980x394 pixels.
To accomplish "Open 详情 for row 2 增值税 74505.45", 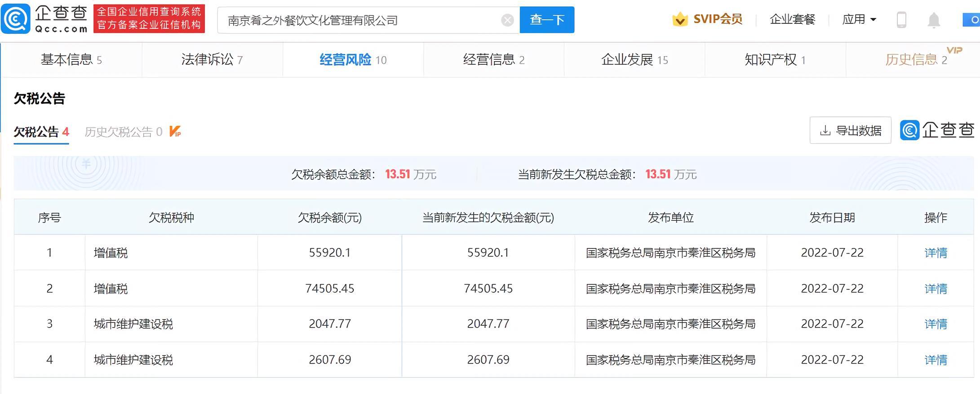I will click(x=936, y=288).
